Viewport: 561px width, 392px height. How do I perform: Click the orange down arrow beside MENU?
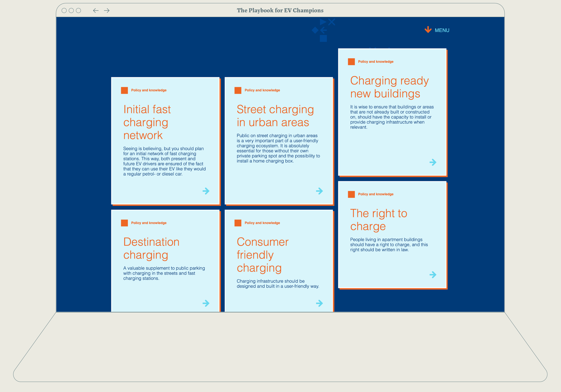pyautogui.click(x=428, y=30)
